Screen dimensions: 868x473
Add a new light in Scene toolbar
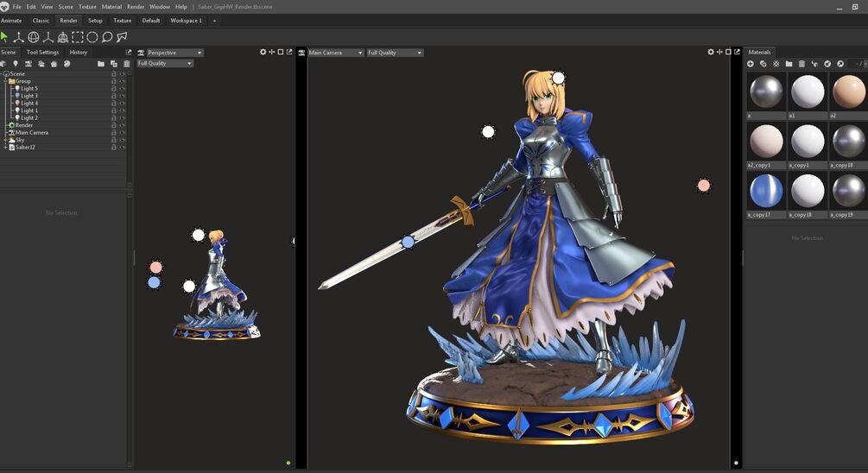16,64
